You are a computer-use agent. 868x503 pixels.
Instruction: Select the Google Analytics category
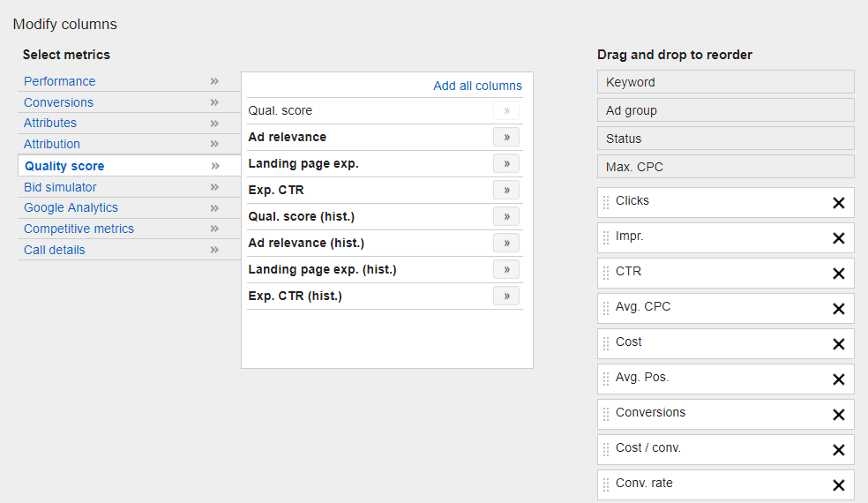point(71,207)
